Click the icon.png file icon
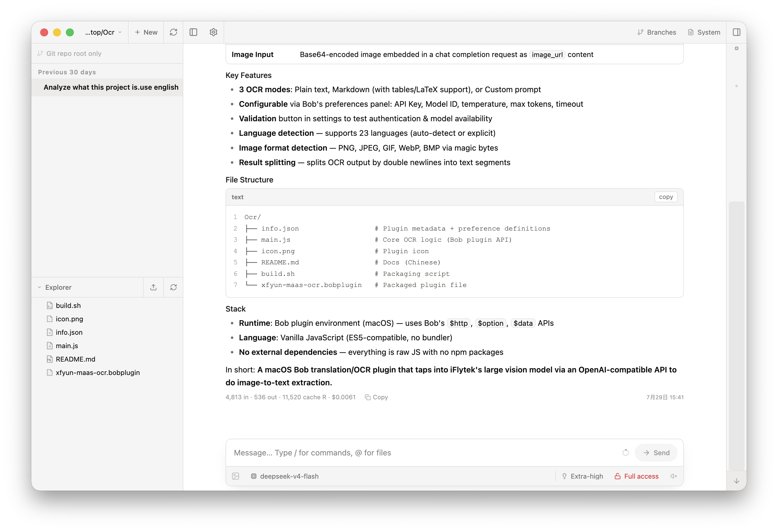The image size is (778, 532). (x=49, y=319)
